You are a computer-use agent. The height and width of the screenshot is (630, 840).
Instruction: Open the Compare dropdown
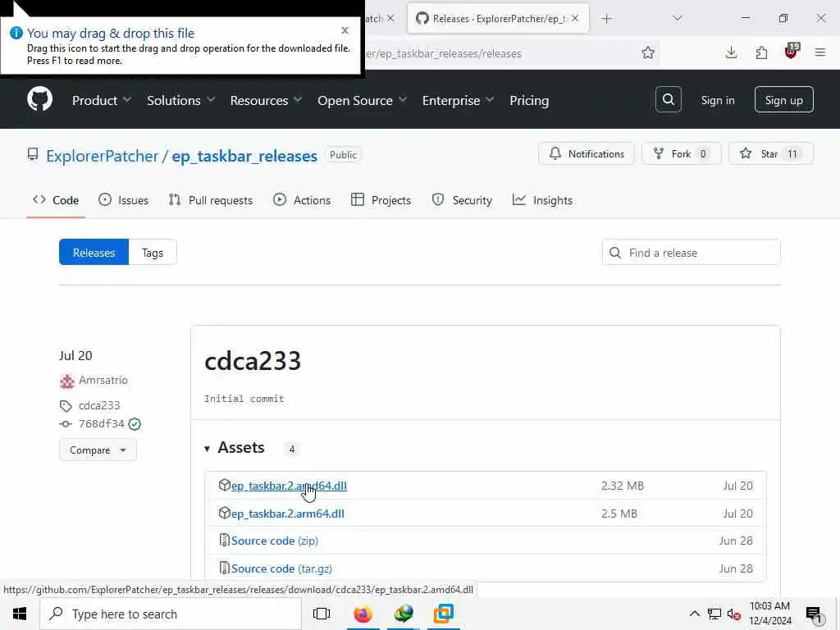pos(98,450)
